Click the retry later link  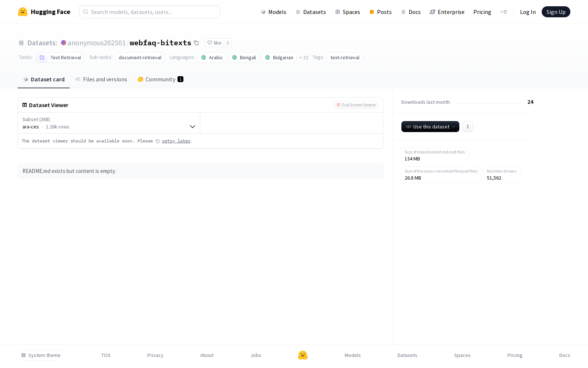click(x=176, y=141)
